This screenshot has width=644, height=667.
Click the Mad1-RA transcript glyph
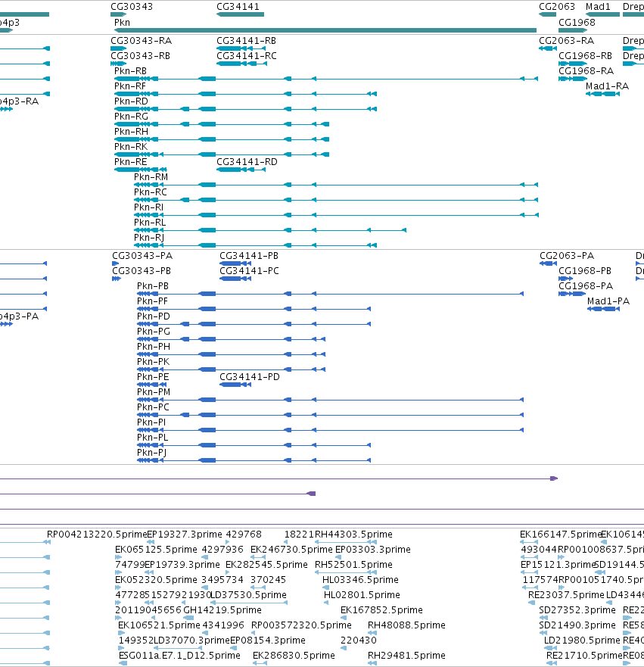tap(603, 94)
